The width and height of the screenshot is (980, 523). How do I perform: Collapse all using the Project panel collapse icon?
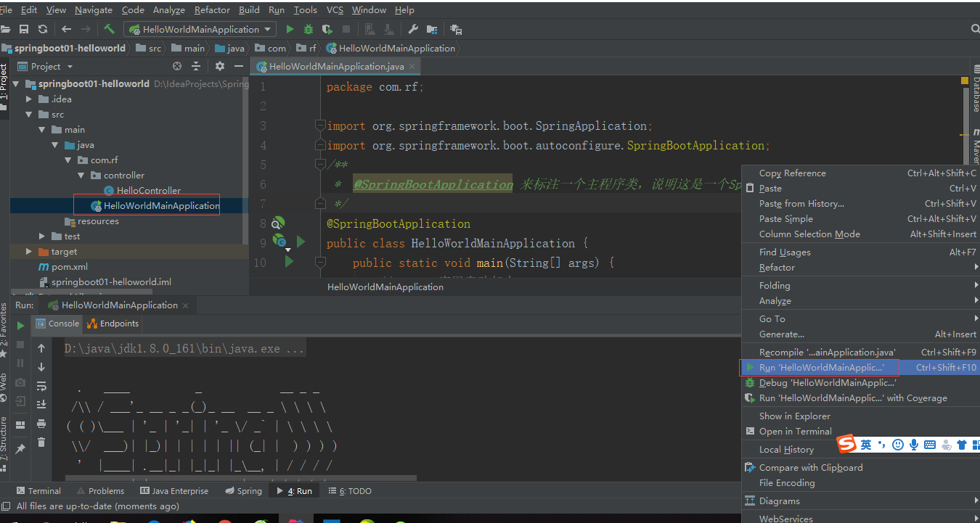[x=196, y=66]
